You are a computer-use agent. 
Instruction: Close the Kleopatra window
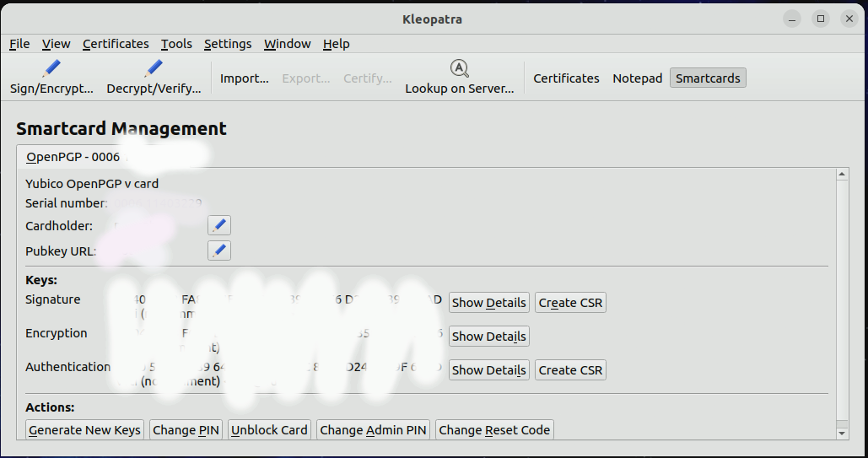click(x=849, y=19)
